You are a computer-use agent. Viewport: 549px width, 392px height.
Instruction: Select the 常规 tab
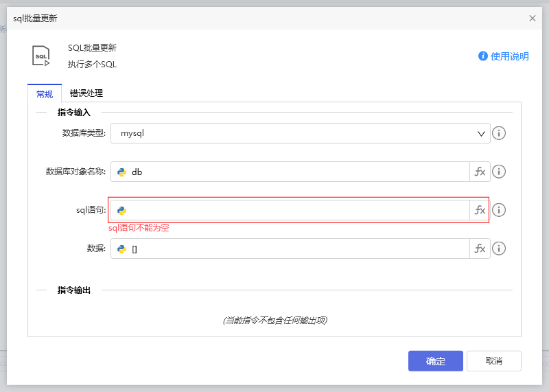(45, 93)
